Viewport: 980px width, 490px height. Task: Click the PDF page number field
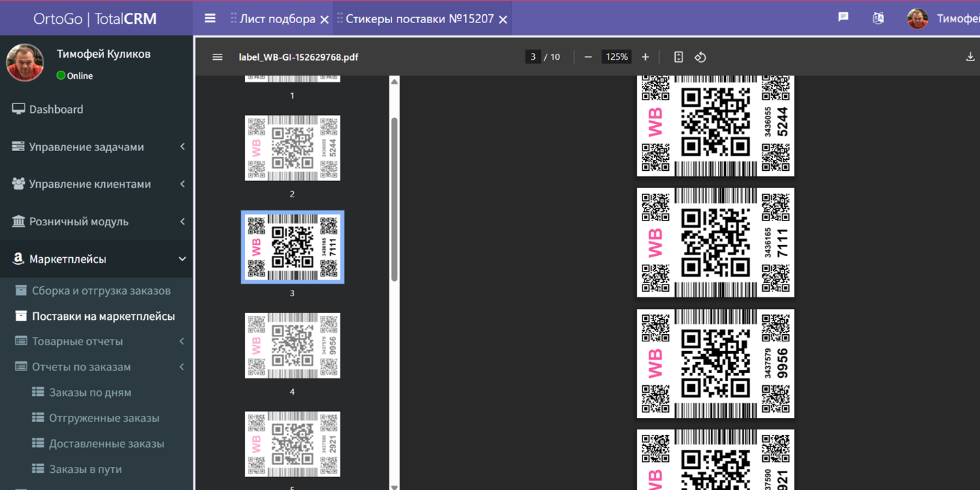(x=533, y=56)
